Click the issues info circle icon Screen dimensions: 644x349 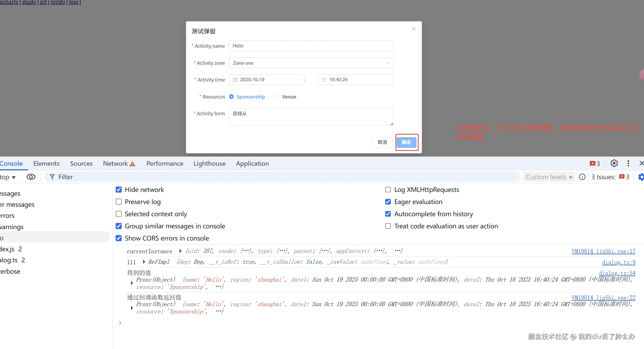582,177
